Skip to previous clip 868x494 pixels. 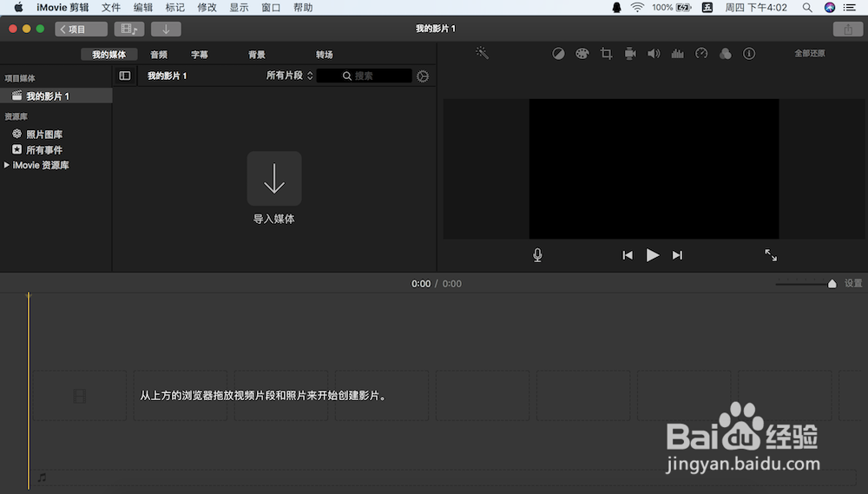[x=628, y=255]
